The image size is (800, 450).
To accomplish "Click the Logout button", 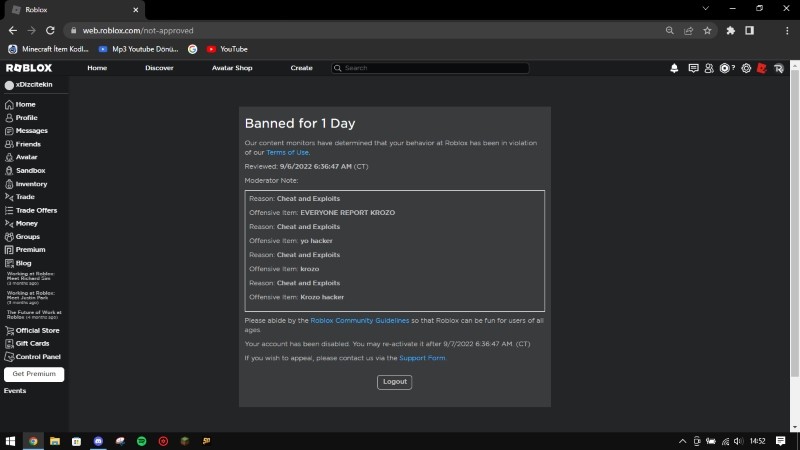I will click(x=394, y=382).
